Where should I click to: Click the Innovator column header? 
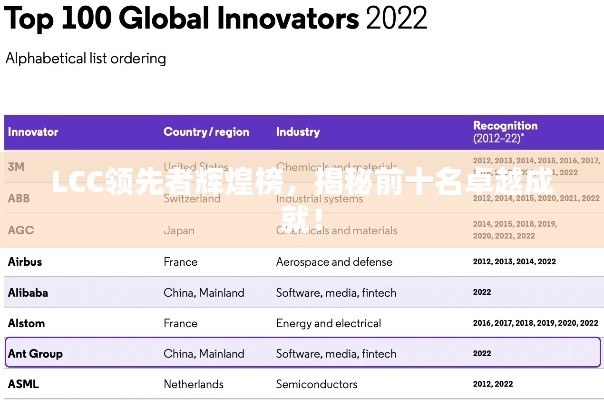click(x=33, y=132)
